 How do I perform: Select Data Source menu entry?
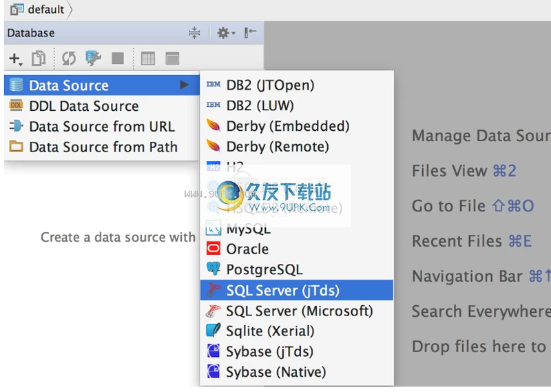point(102,85)
